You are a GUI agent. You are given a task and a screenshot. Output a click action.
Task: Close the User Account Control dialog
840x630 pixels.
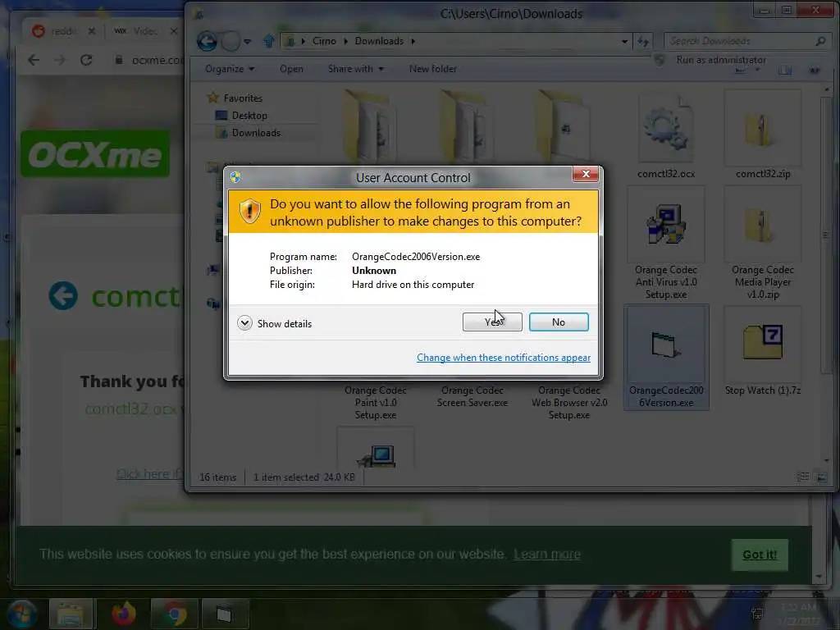click(585, 174)
